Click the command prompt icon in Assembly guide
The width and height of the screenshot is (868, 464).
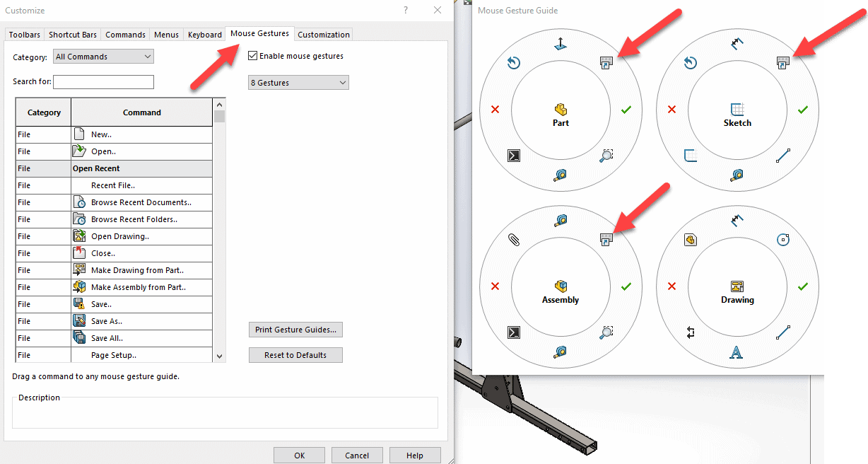(514, 332)
